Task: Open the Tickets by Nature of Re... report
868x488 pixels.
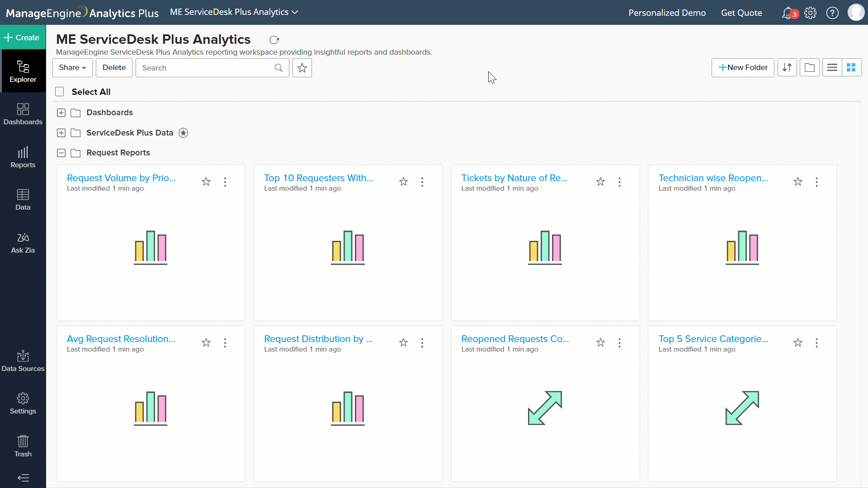Action: (514, 178)
